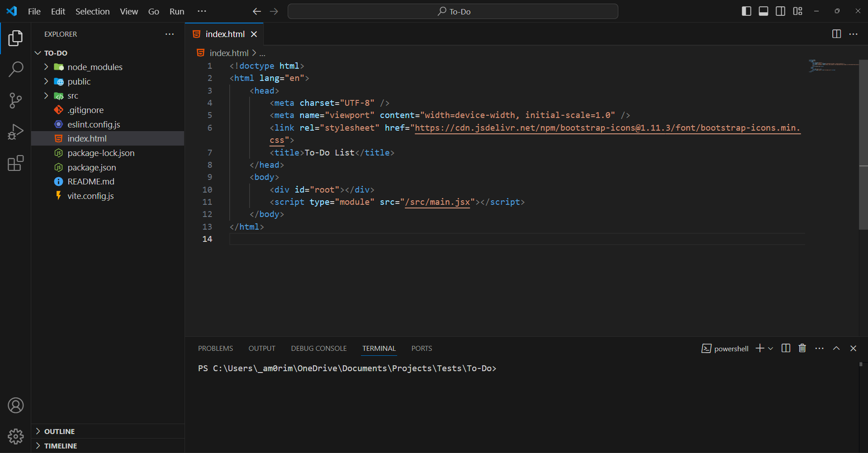The width and height of the screenshot is (868, 453).
Task: Open the Search view in activity bar
Action: tap(15, 69)
